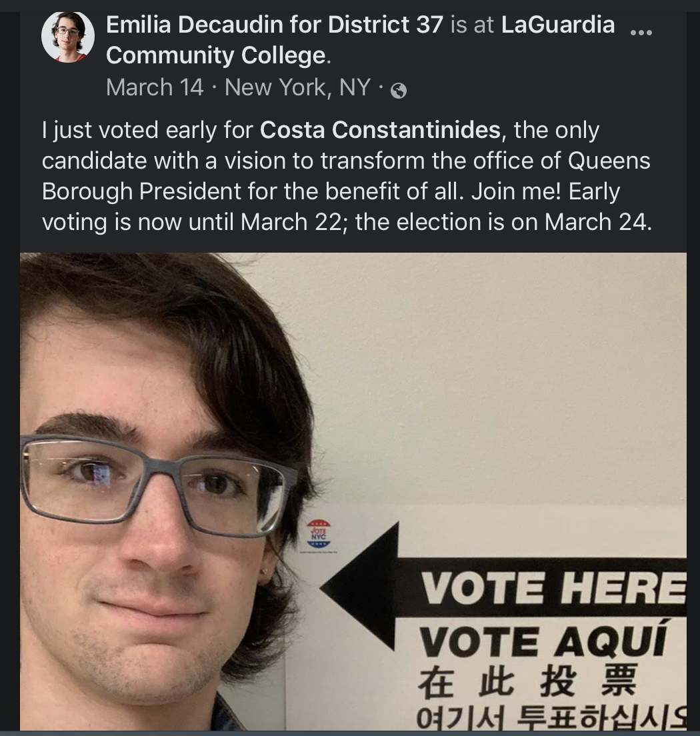Open the three-dot post options menu
700x736 pixels.
point(641,33)
